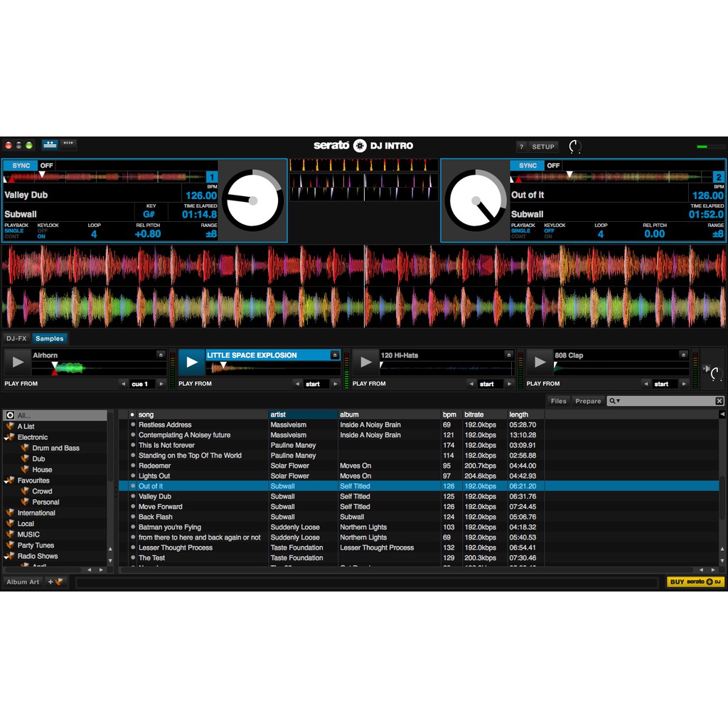Image resolution: width=728 pixels, height=728 pixels.
Task: Turn Sync off on deck 1
Action: pos(46,166)
